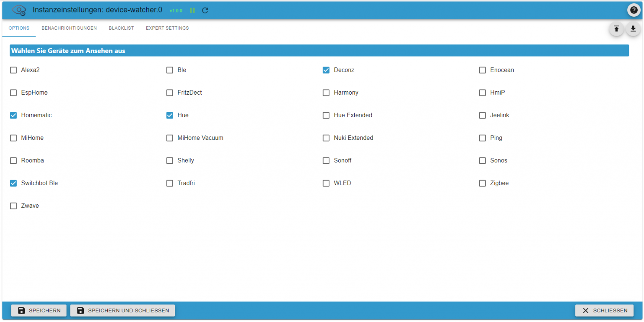Click the device-watcher eye logo icon
Screen dimensions: 644x322
19,10
